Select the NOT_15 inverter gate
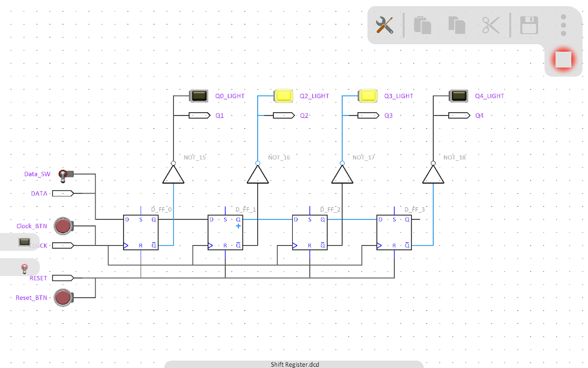588x368 pixels. click(173, 175)
